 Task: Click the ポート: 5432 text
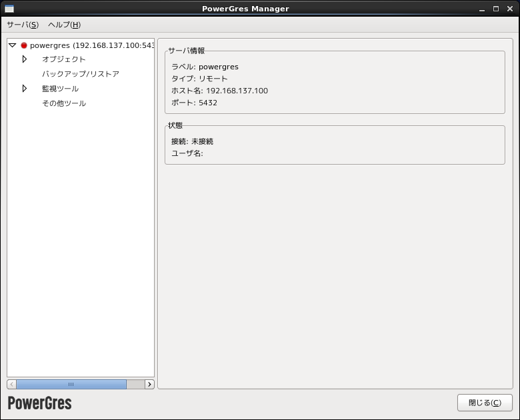coord(195,103)
